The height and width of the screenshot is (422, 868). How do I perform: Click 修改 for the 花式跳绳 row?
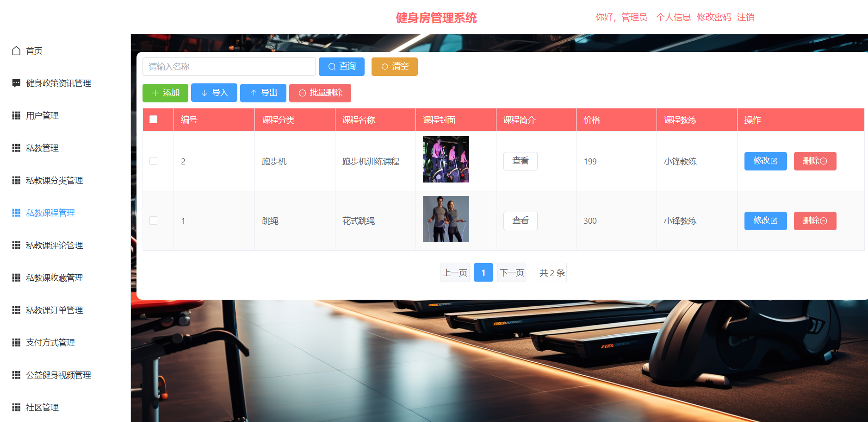[x=766, y=221]
